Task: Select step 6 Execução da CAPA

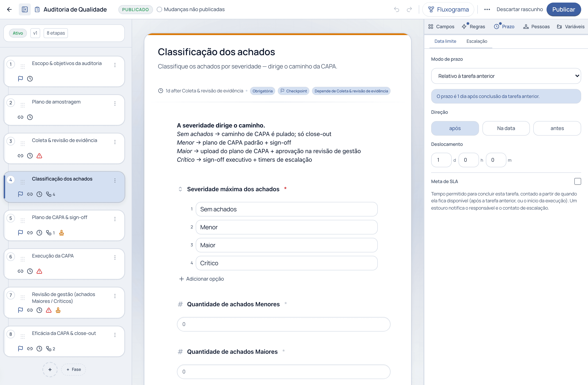Action: 64,264
